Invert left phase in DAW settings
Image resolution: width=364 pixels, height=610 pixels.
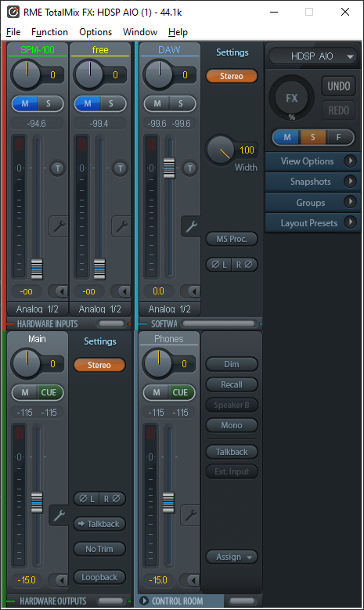(219, 265)
